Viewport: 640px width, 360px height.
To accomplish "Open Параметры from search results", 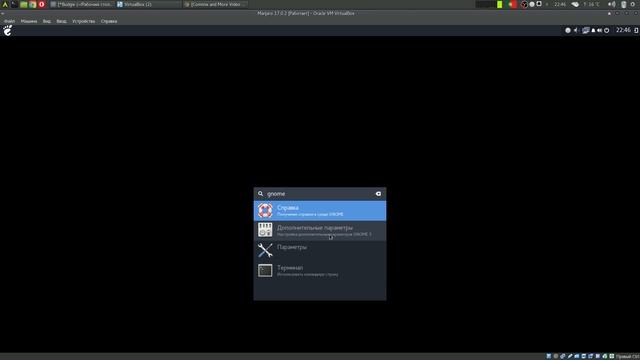I will tap(320, 250).
